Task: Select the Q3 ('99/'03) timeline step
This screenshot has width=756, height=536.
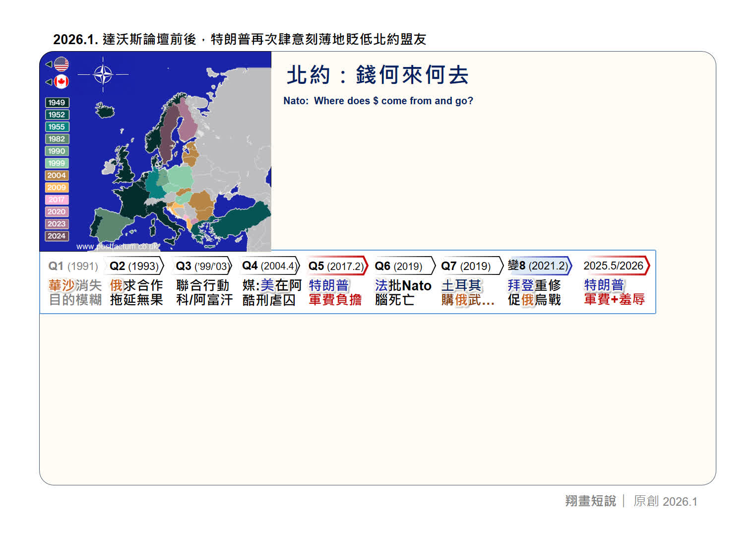Action: [x=202, y=267]
